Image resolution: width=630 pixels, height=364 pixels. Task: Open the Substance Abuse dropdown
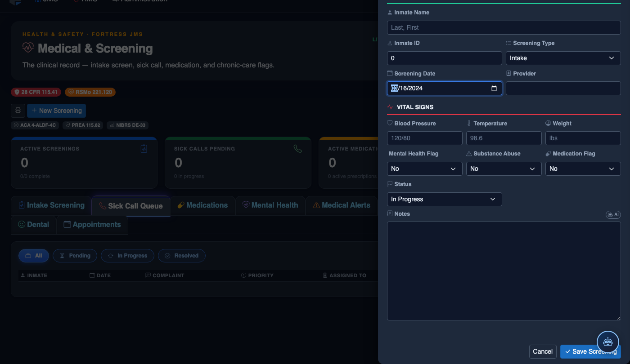click(504, 169)
